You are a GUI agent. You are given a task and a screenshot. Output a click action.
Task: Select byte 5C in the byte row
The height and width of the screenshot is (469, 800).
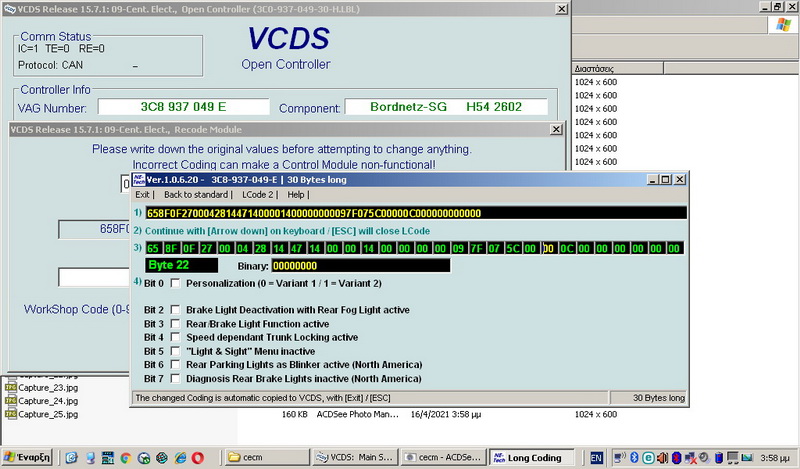point(512,249)
